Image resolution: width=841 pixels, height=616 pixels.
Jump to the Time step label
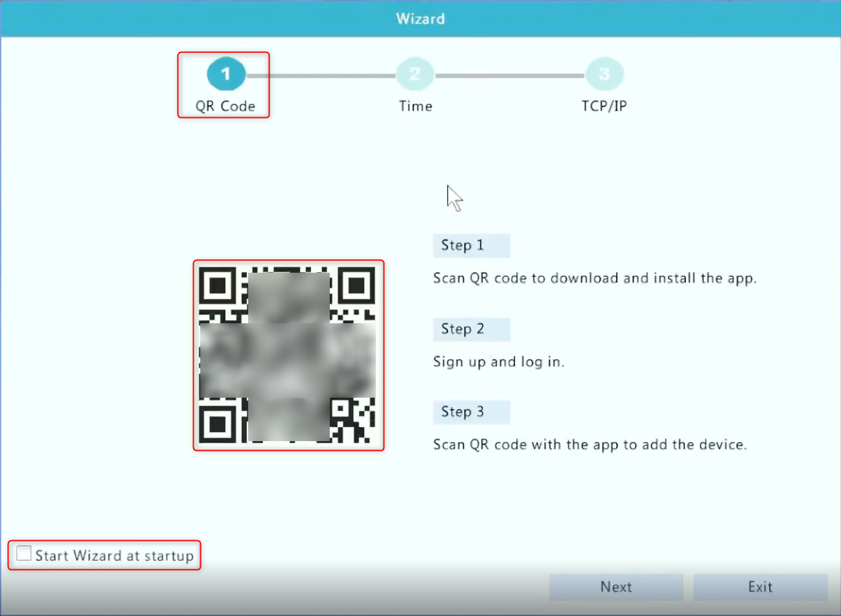[415, 106]
